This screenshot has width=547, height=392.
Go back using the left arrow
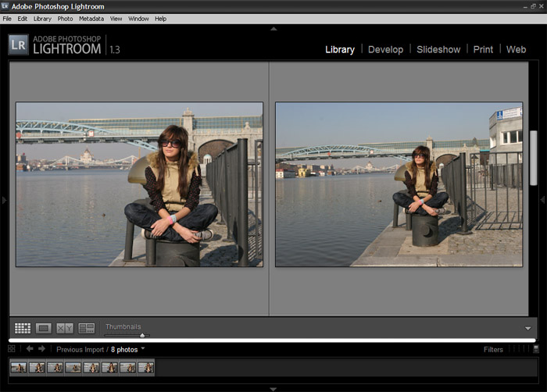click(30, 349)
